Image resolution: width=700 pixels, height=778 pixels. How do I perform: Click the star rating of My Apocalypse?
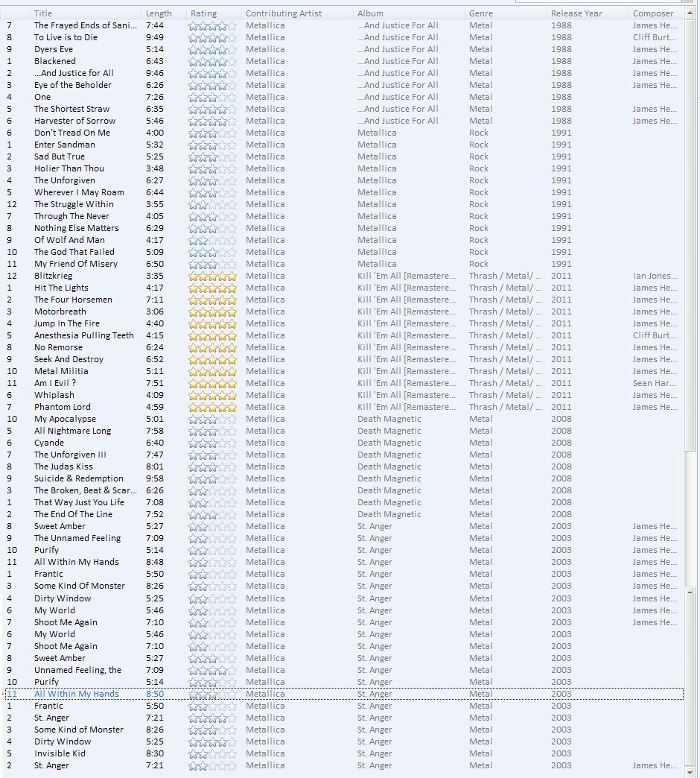tap(213, 420)
